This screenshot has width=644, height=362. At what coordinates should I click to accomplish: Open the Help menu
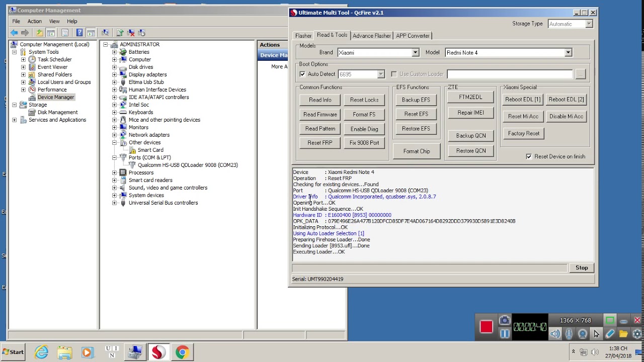72,21
